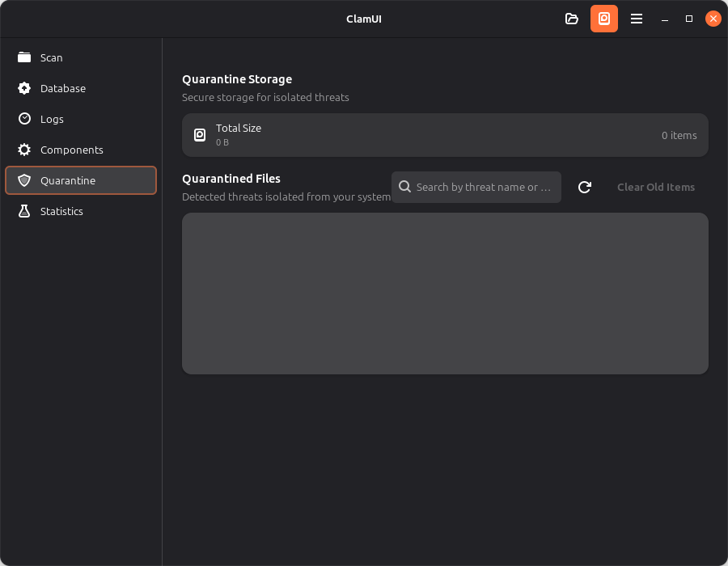Screen dimensions: 728x566
Task: Click the empty quarantined files list area
Action: click(x=445, y=294)
